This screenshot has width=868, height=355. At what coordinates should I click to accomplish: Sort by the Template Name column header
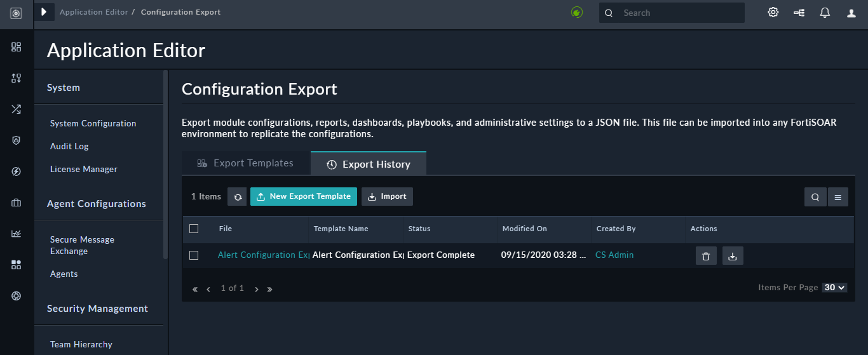tap(341, 229)
